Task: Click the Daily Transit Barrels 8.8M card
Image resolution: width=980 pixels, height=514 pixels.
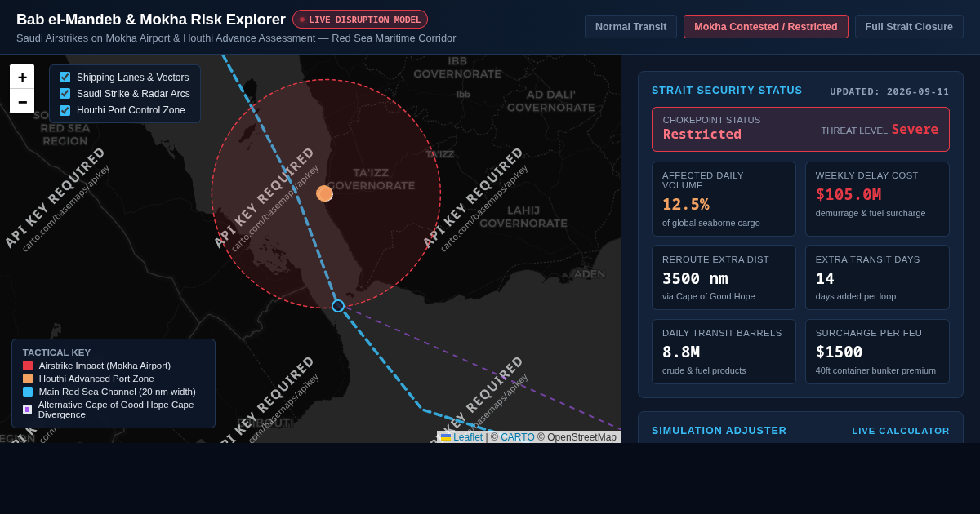Action: click(x=724, y=352)
